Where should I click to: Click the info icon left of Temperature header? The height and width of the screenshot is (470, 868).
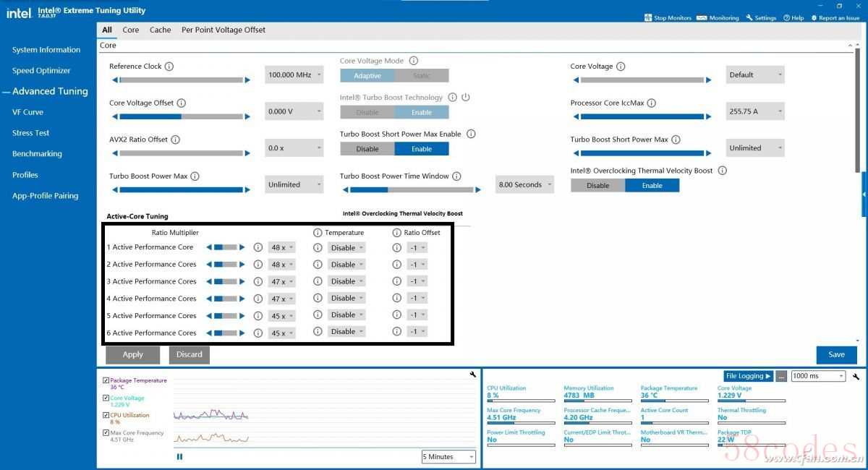pyautogui.click(x=318, y=233)
